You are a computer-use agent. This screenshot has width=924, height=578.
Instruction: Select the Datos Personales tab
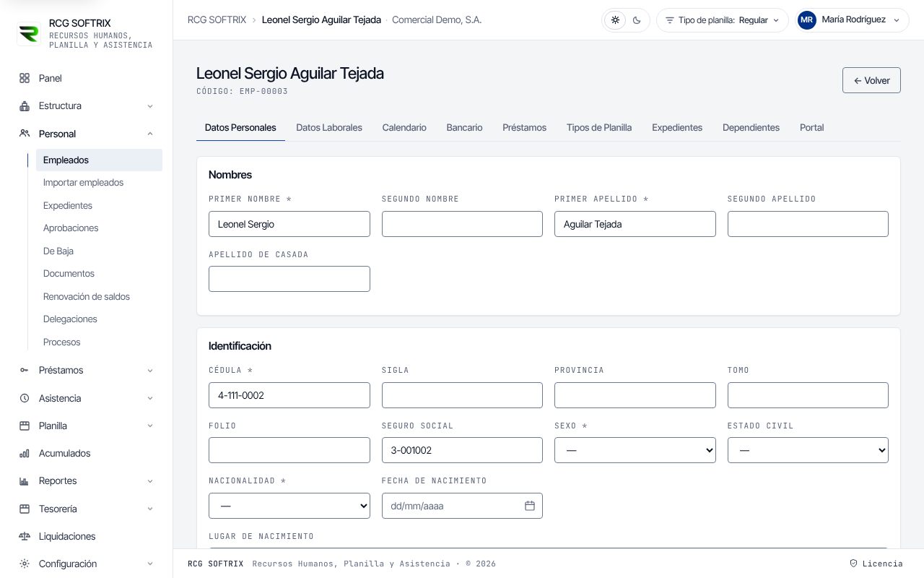[240, 127]
